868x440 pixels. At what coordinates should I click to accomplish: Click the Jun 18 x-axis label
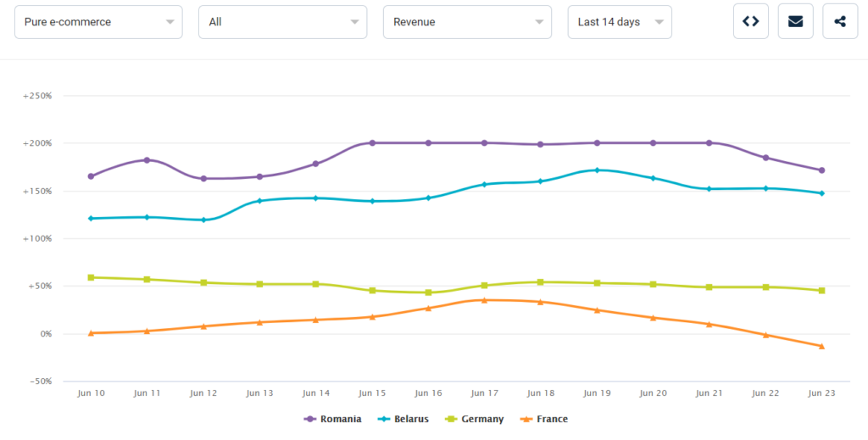click(x=541, y=393)
